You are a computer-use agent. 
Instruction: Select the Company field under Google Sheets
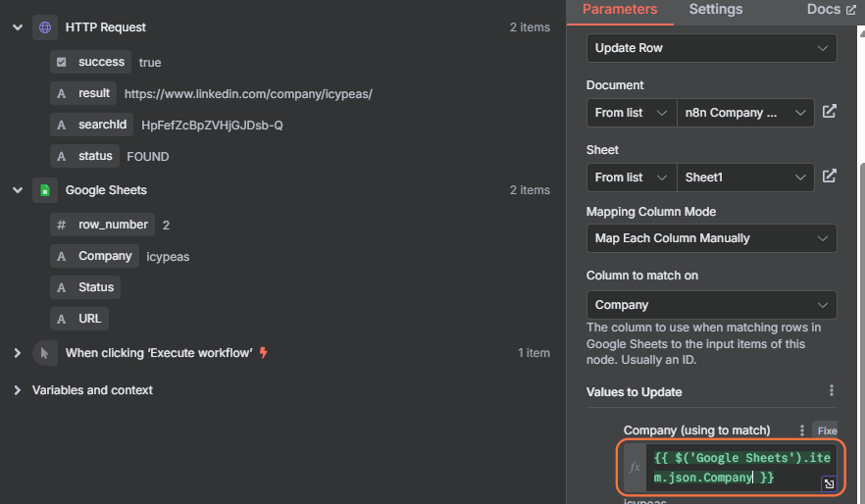[x=94, y=256]
